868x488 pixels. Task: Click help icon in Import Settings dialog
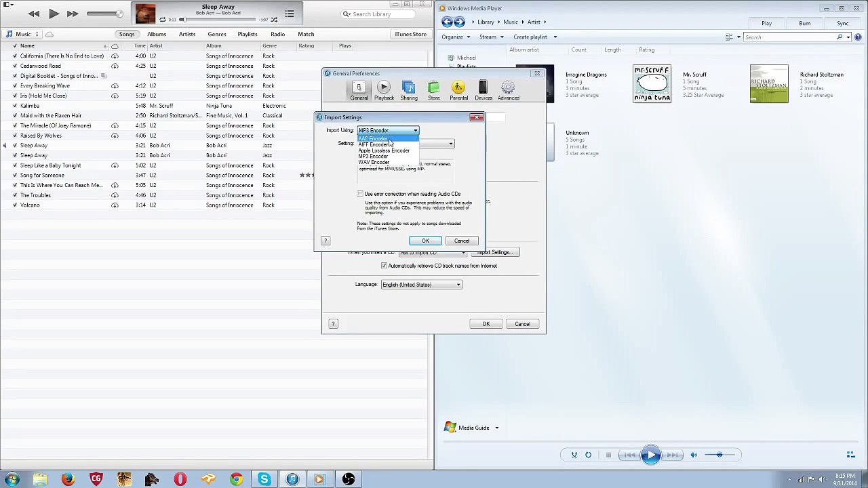325,241
